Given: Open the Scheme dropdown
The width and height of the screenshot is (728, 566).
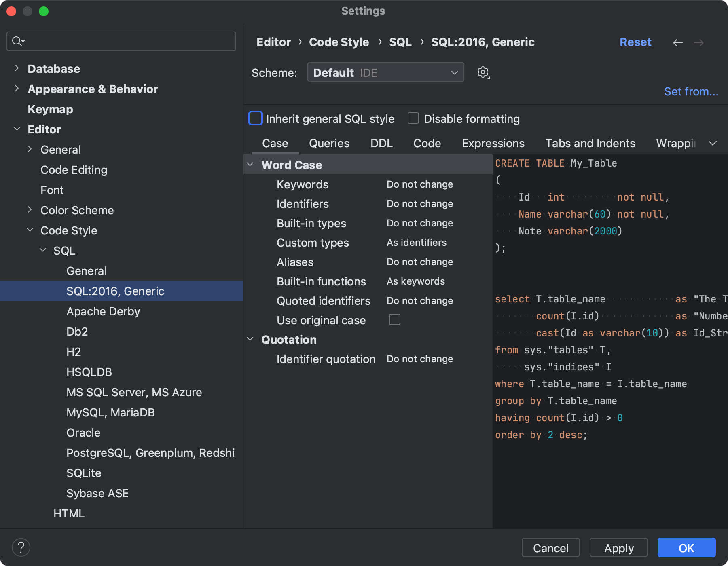Looking at the screenshot, I should tap(385, 72).
